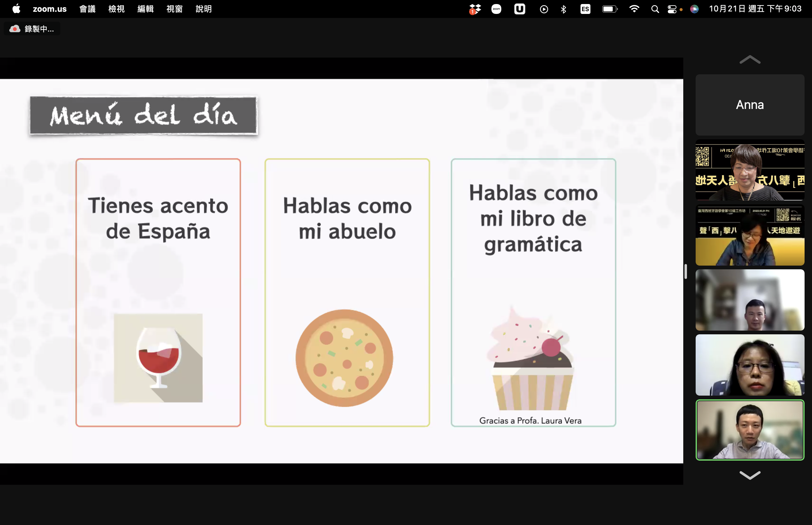812x525 pixels.
Task: Click the wine glass image
Action: [158, 358]
